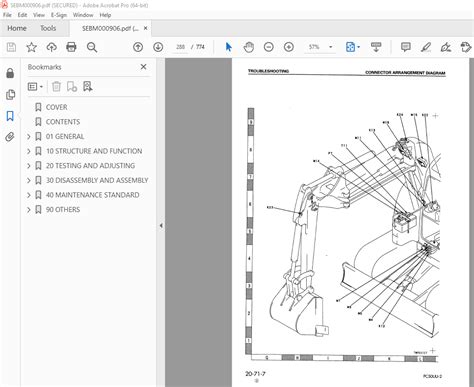Activate the hand pan tool
Screen dimensions: 474x387
coord(248,47)
